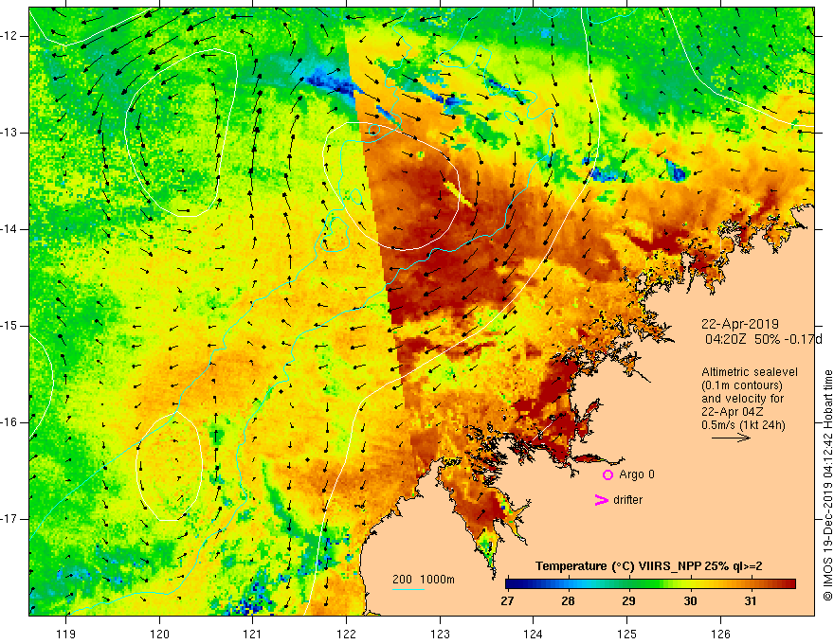834x644 pixels.
Task: Click latitude axis label '-14'
Action: (9, 229)
